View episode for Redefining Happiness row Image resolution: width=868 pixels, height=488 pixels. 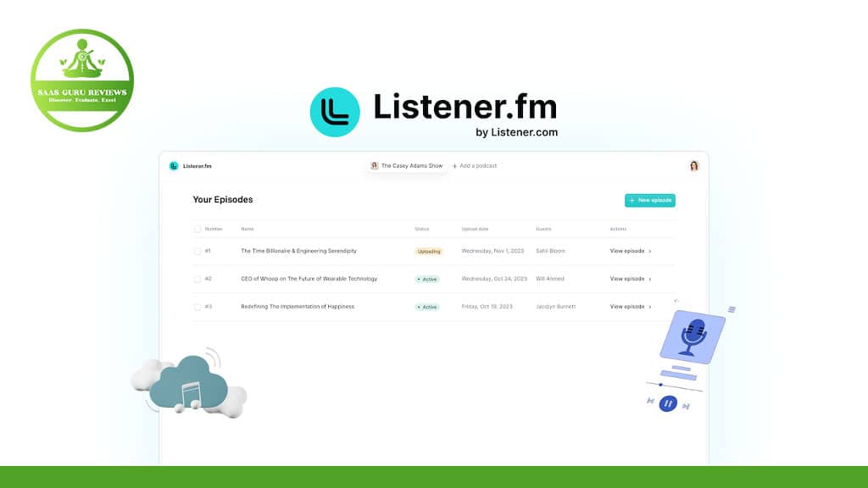pyautogui.click(x=631, y=307)
